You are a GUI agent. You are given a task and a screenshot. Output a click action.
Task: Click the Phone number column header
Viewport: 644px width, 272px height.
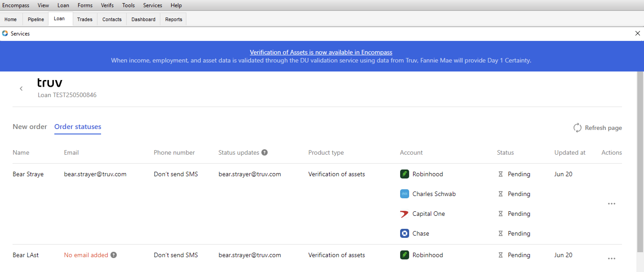click(x=174, y=152)
